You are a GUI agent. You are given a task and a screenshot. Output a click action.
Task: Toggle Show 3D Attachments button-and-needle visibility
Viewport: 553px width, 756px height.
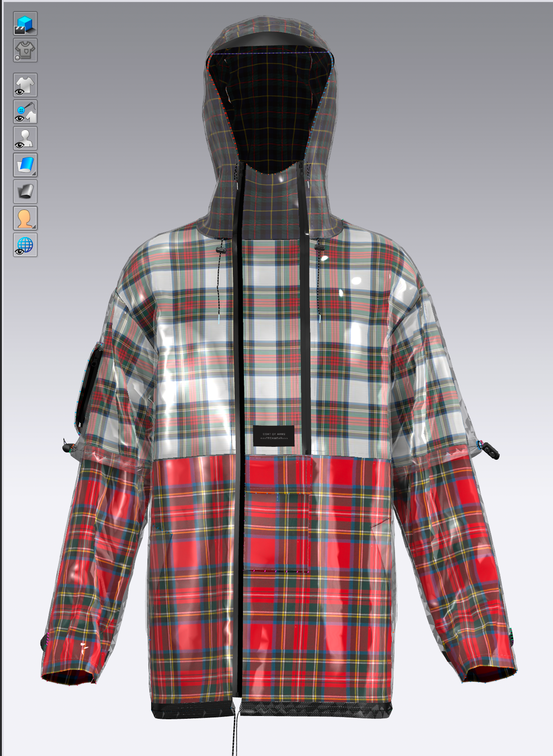pyautogui.click(x=25, y=112)
